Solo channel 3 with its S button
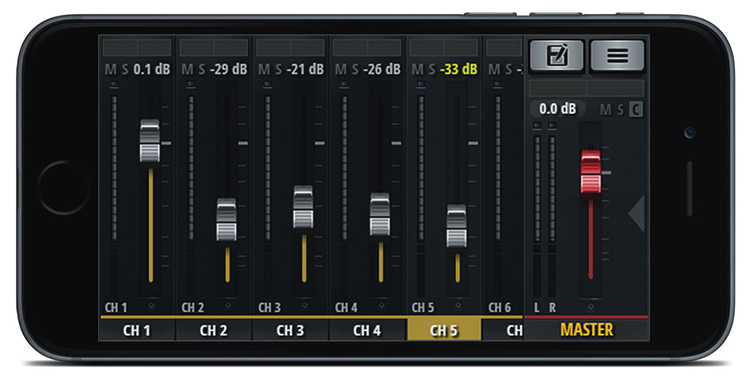 click(278, 69)
